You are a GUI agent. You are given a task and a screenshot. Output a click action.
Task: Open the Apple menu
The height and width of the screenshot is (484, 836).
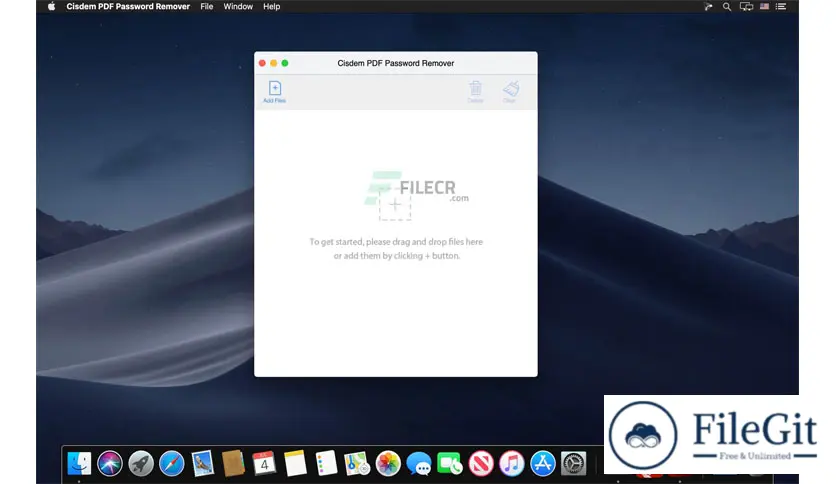[x=51, y=6]
